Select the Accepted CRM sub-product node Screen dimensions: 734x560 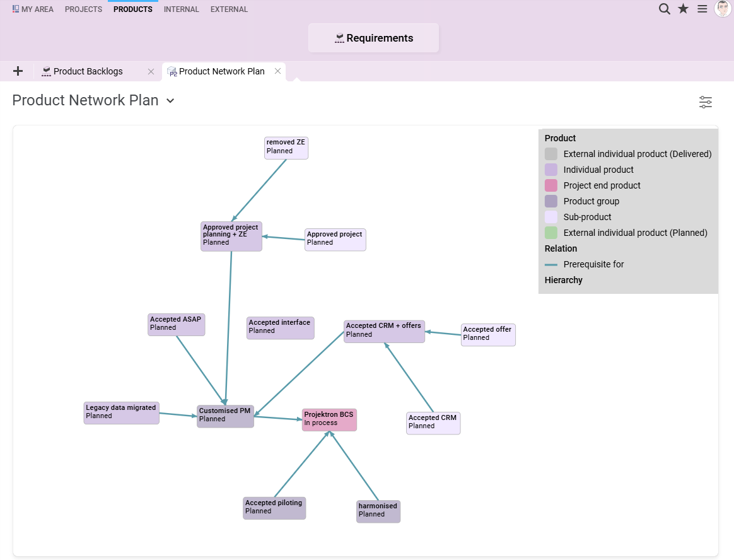tap(433, 423)
